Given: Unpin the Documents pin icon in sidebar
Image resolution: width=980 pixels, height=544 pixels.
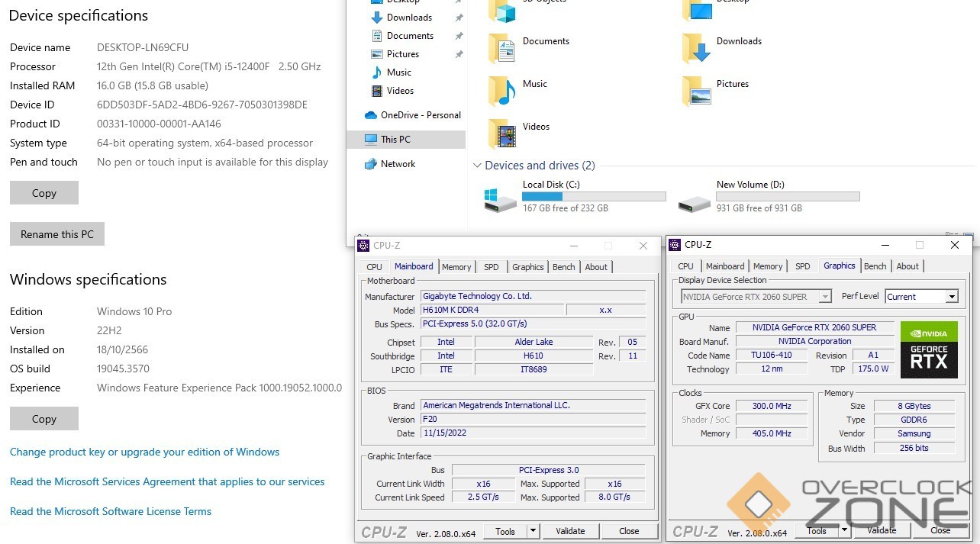Looking at the screenshot, I should tap(459, 36).
